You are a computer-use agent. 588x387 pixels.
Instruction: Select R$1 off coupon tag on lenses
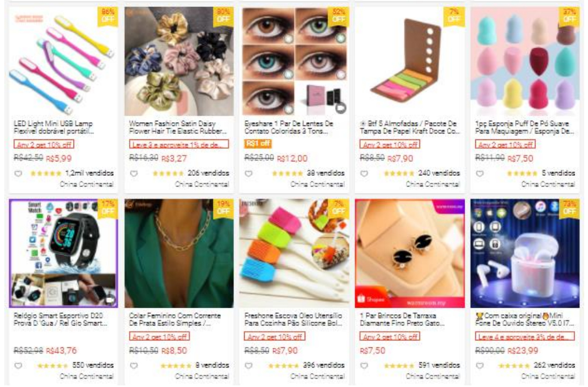[x=258, y=144]
